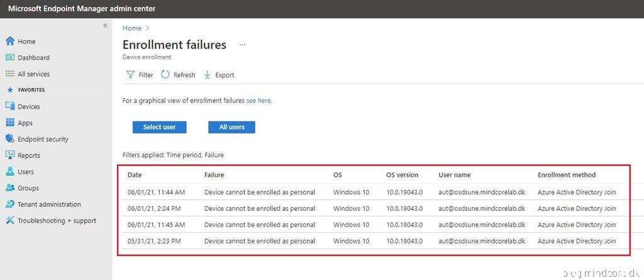
Task: Select the Apps grid icon
Action: 10,123
